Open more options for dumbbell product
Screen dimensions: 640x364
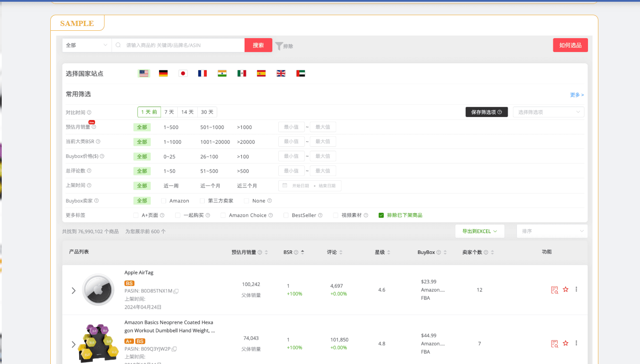pyautogui.click(x=576, y=343)
